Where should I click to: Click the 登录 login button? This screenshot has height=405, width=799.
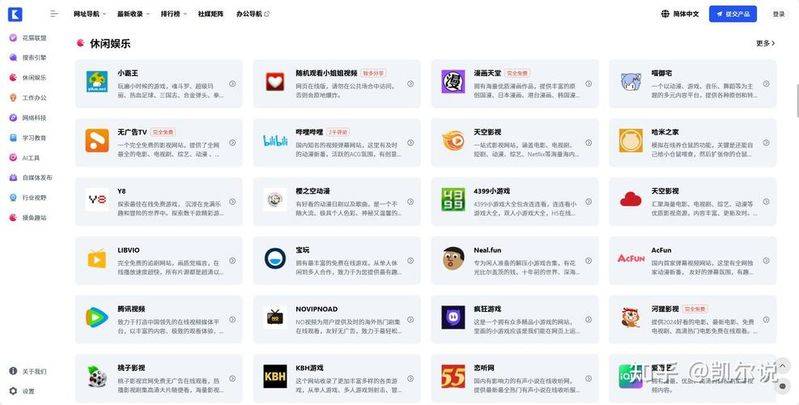779,14
